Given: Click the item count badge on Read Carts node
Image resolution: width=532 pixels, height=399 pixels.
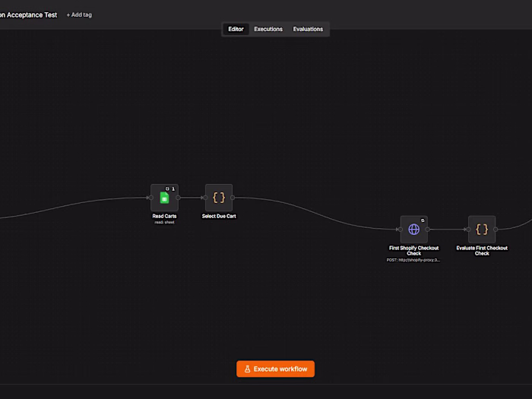Looking at the screenshot, I should click(x=173, y=189).
